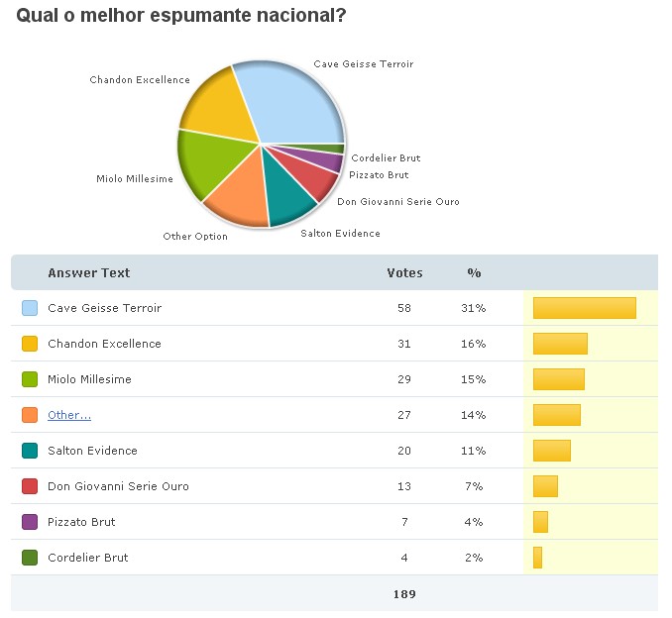The height and width of the screenshot is (618, 672).
Task: Click "Don Giovanni Serie Ouro" table row label
Action: [x=118, y=486]
